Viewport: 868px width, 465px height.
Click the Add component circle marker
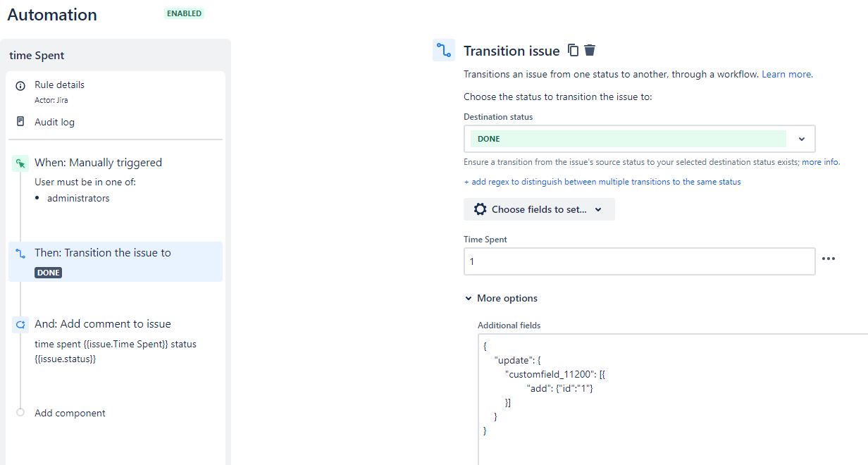(20, 413)
